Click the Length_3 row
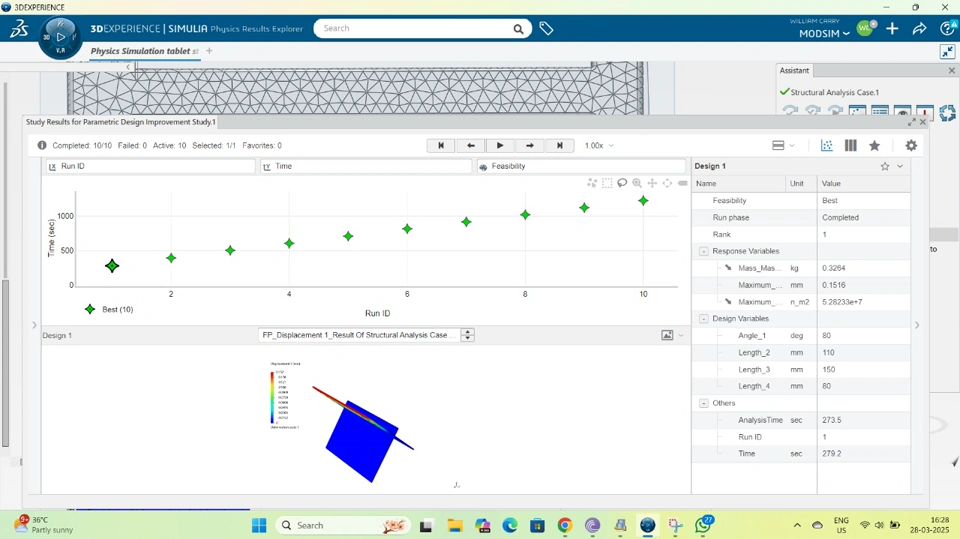Screen dimensions: 960x539 click(x=802, y=369)
